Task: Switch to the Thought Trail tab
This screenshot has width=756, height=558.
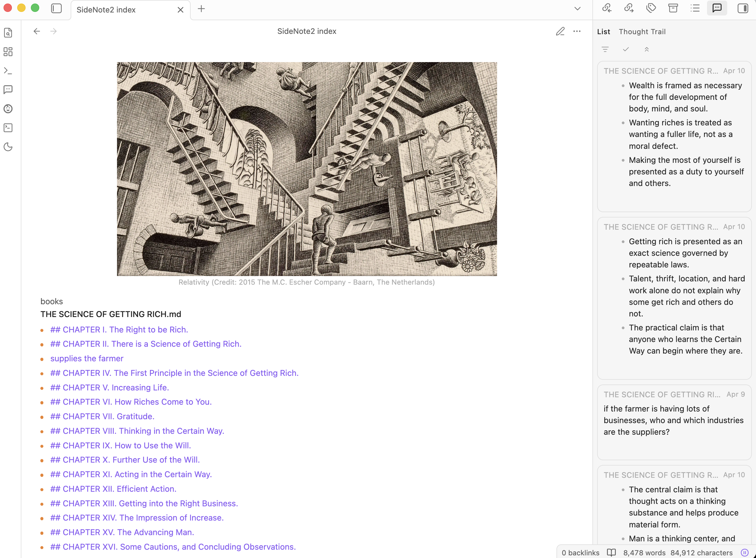Action: (642, 32)
